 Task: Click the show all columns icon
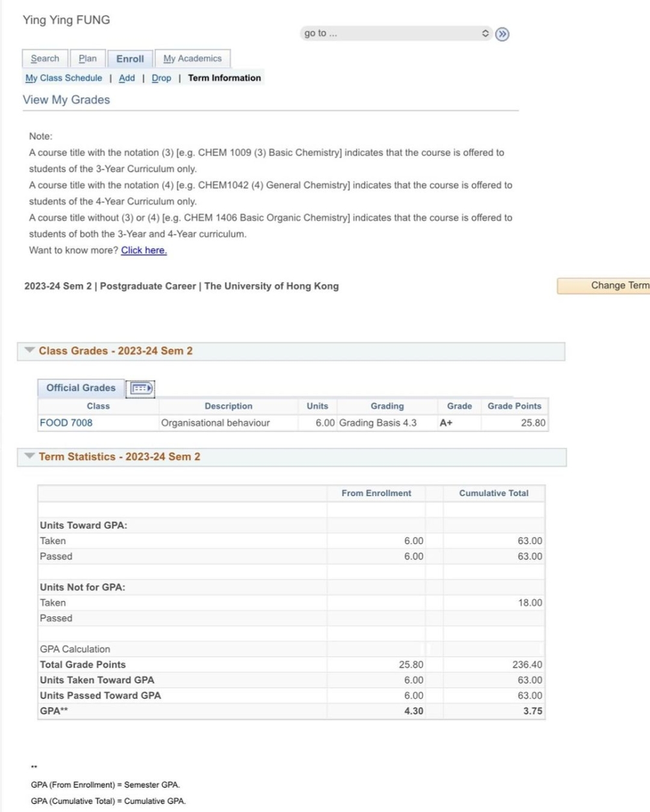point(141,388)
